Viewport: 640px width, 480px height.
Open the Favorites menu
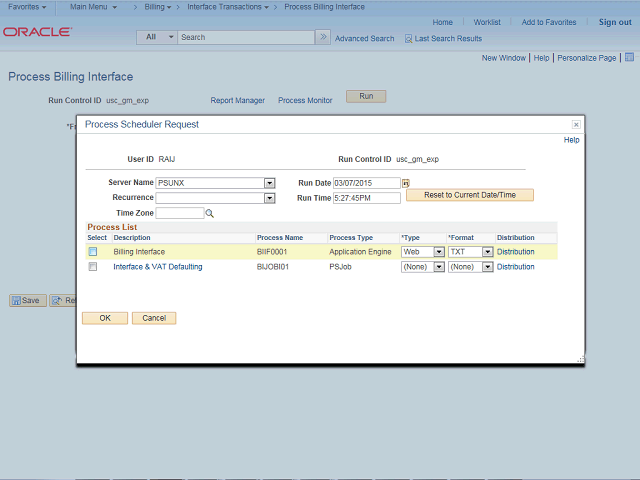[x=27, y=7]
